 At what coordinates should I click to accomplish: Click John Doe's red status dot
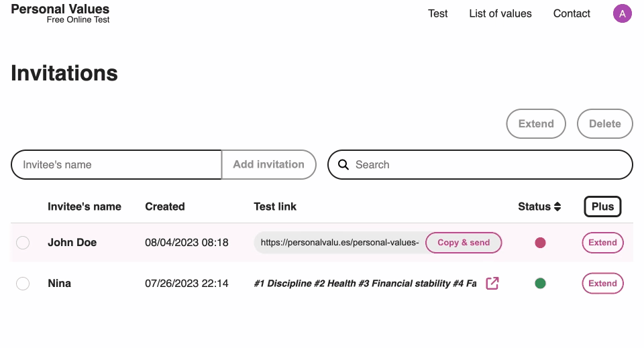(540, 243)
